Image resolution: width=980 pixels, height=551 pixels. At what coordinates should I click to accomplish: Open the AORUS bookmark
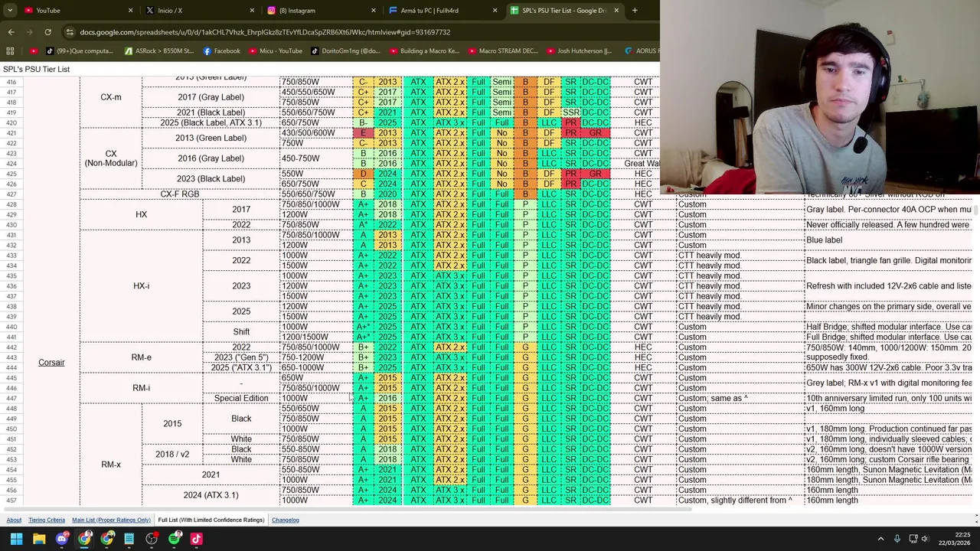641,51
